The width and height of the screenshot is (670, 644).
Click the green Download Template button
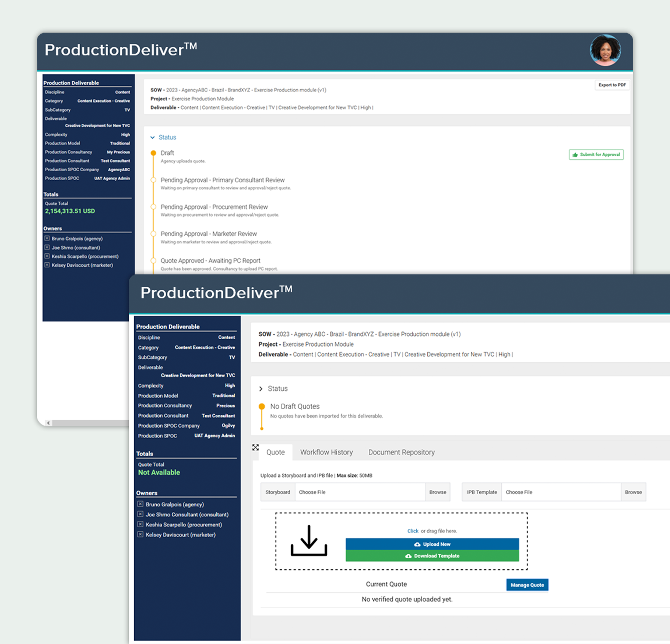432,556
